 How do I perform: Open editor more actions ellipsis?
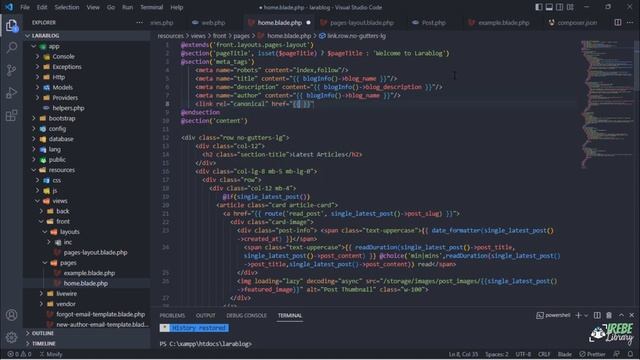pyautogui.click(x=630, y=22)
